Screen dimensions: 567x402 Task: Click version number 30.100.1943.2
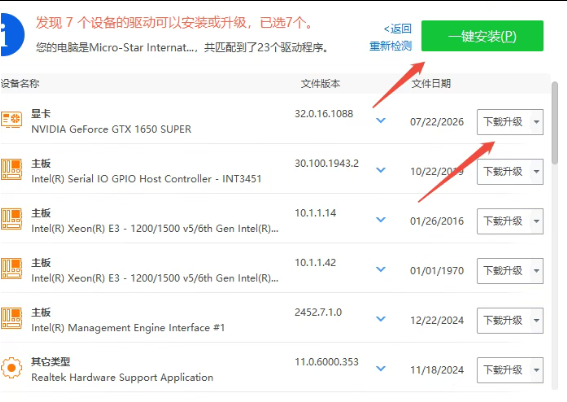(x=327, y=163)
